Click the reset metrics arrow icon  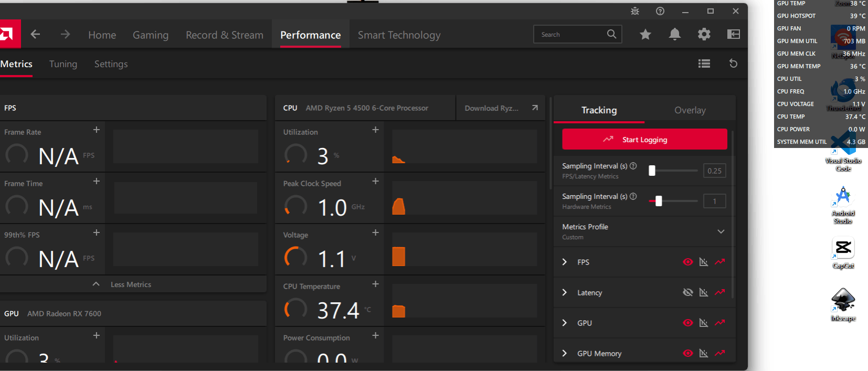pyautogui.click(x=734, y=63)
